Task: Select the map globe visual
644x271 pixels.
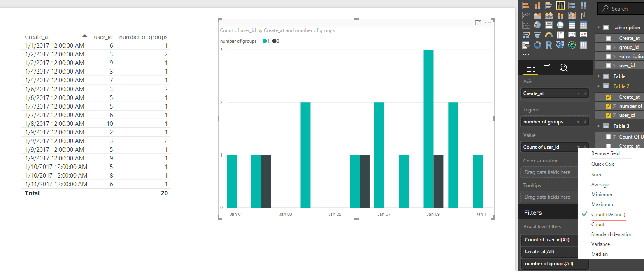Action: (560, 25)
